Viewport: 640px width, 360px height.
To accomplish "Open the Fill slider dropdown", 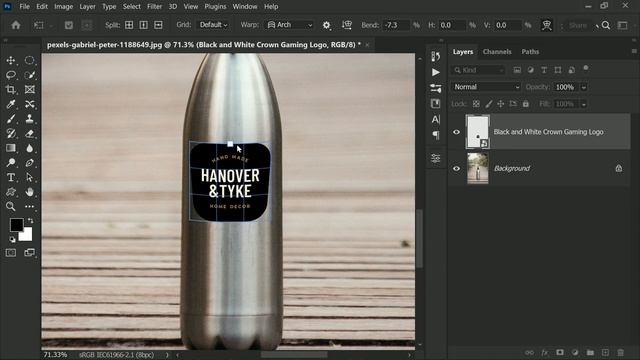I will pyautogui.click(x=584, y=104).
